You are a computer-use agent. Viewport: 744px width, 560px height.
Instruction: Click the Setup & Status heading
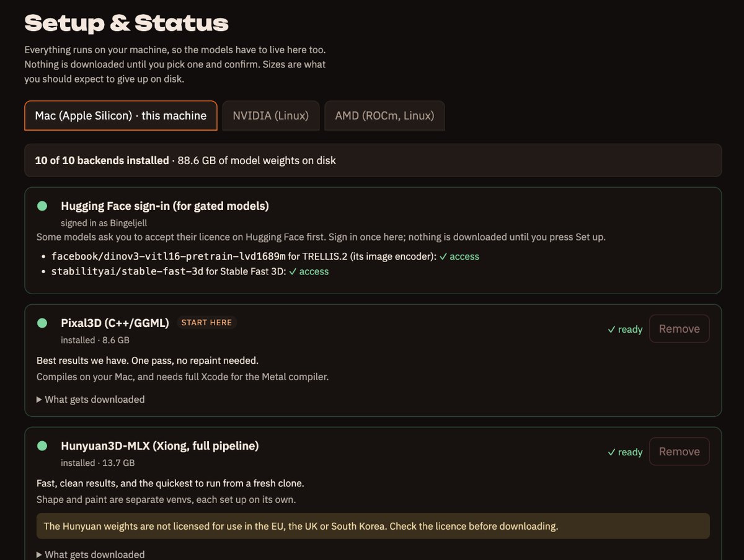coord(126,23)
